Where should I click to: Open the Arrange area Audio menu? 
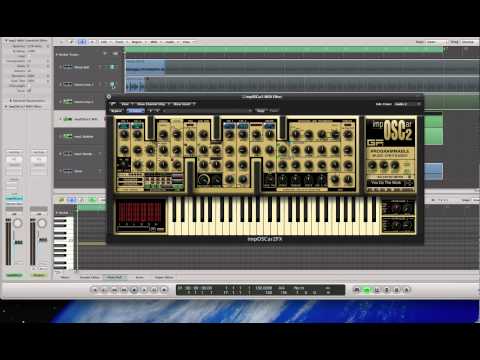170,42
